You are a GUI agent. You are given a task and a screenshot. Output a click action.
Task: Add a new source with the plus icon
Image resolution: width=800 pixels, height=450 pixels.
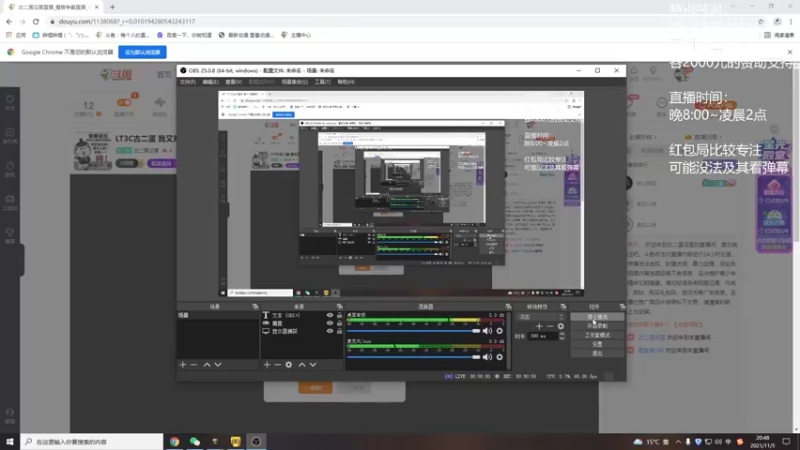[267, 365]
